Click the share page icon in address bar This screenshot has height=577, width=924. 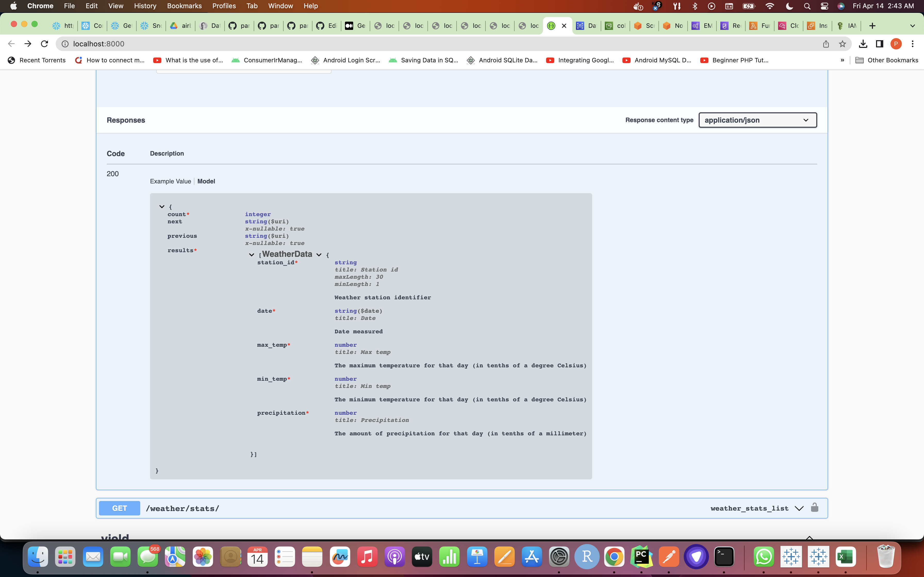(x=826, y=44)
